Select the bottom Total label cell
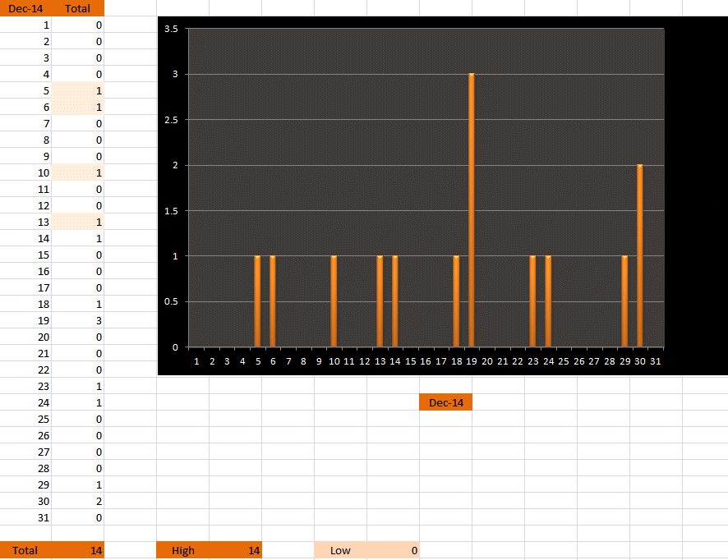This screenshot has height=560, width=728. (25, 550)
